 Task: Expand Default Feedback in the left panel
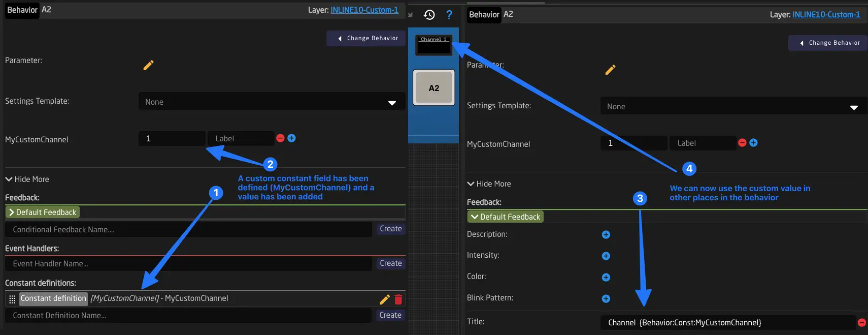click(x=43, y=212)
